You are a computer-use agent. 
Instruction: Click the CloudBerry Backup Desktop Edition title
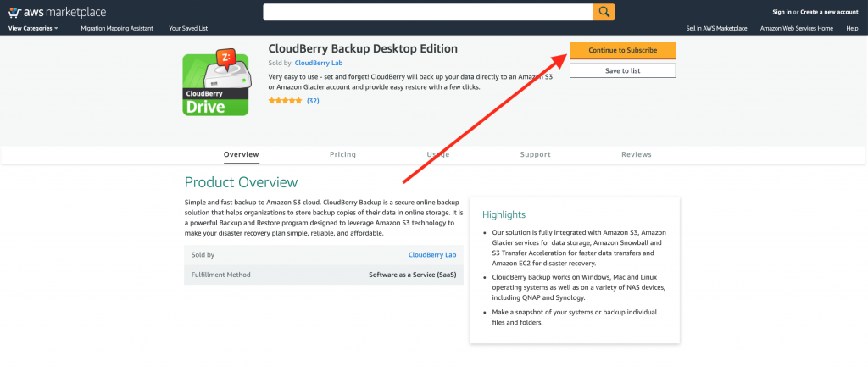pyautogui.click(x=363, y=48)
